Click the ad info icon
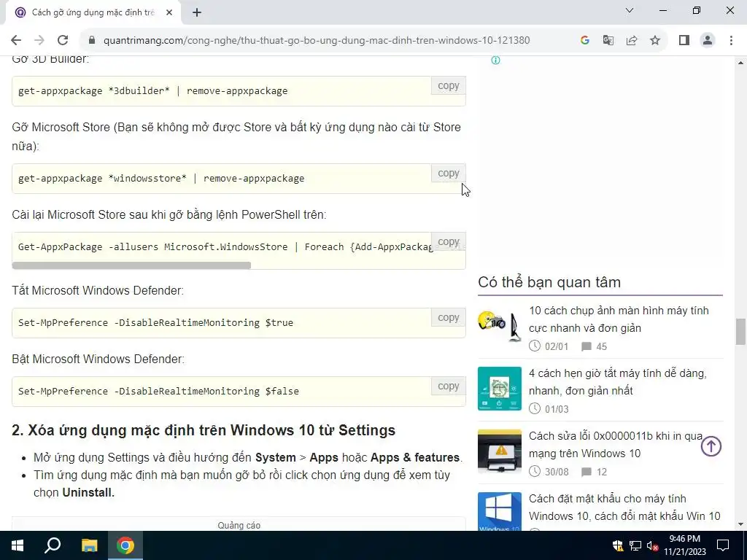747x560 pixels. tap(495, 60)
